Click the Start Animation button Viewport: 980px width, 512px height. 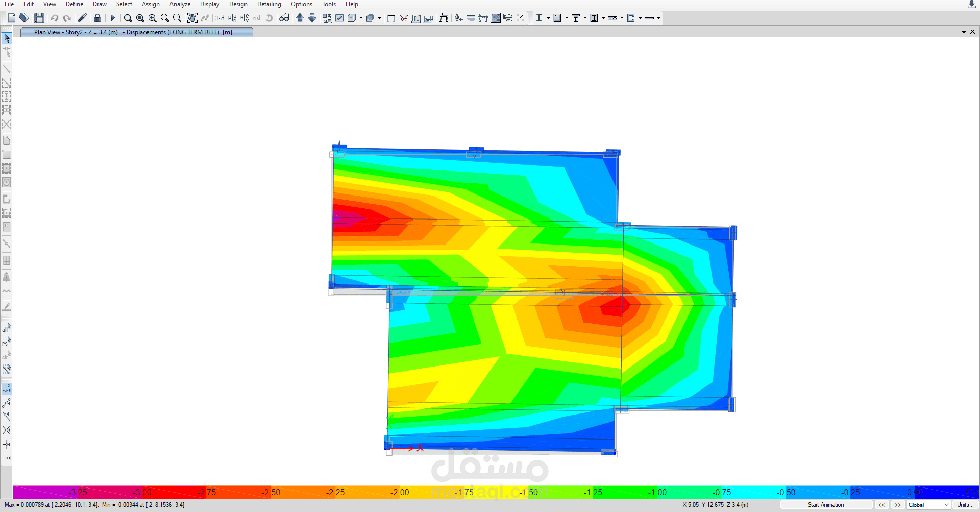click(826, 505)
